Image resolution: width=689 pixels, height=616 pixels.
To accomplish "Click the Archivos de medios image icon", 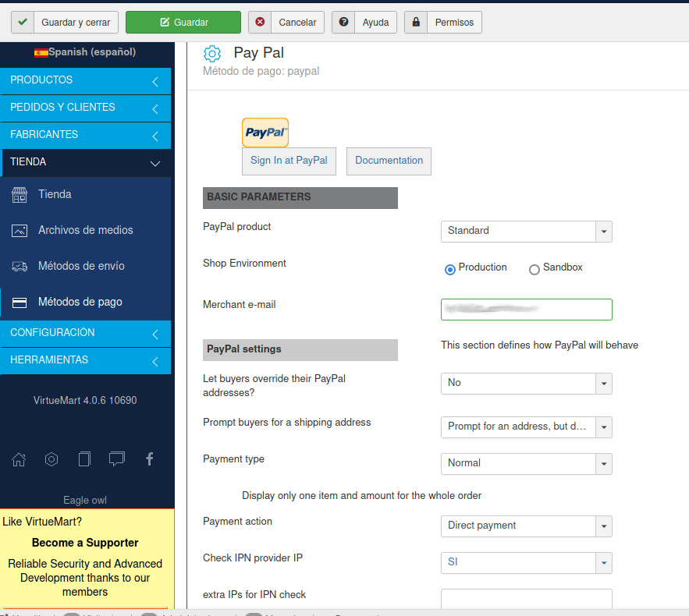I will (20, 231).
